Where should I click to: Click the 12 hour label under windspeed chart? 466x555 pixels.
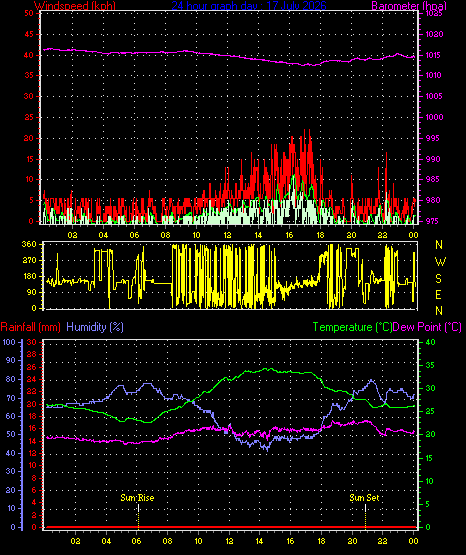(227, 235)
